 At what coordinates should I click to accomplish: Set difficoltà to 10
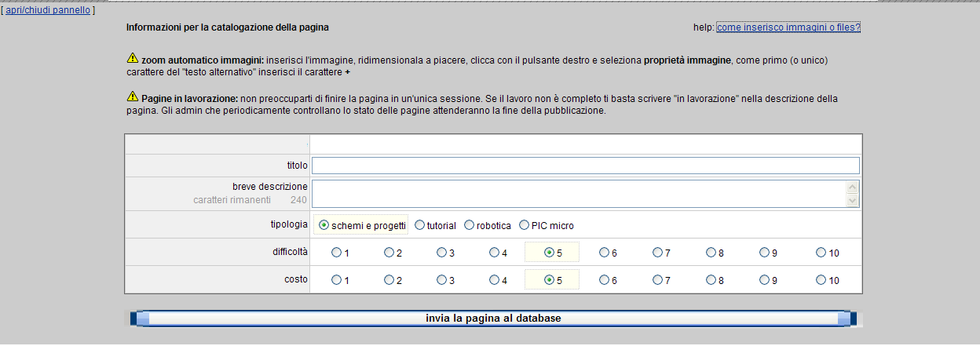(x=821, y=253)
